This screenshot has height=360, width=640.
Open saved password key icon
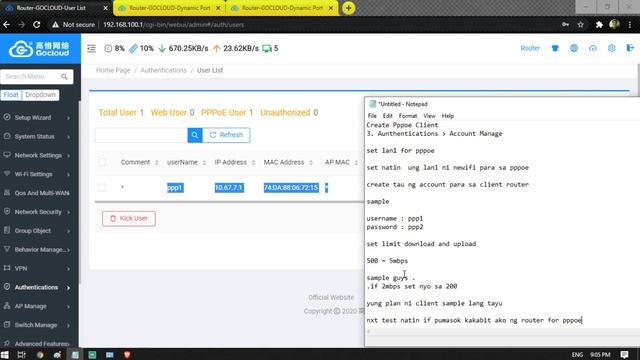[565, 24]
